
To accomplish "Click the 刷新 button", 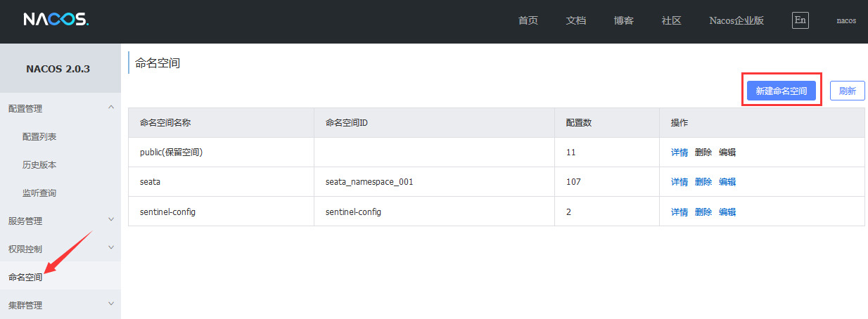I will pyautogui.click(x=847, y=91).
